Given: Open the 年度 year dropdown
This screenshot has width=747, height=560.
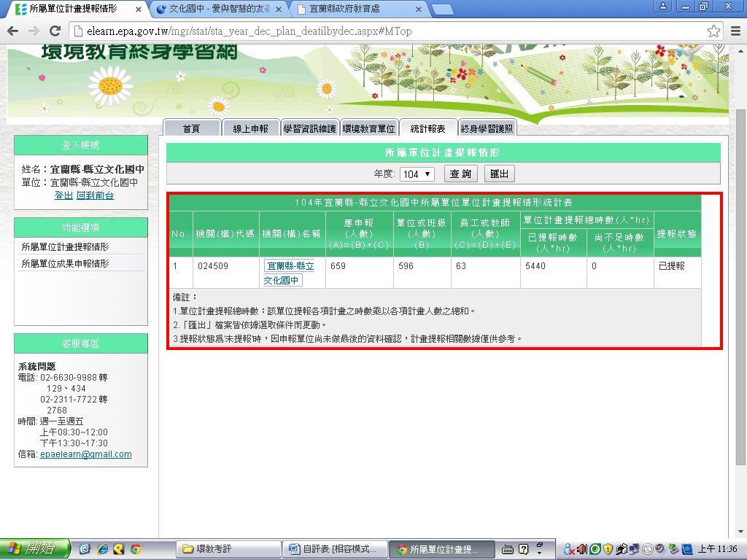Looking at the screenshot, I should click(x=417, y=174).
